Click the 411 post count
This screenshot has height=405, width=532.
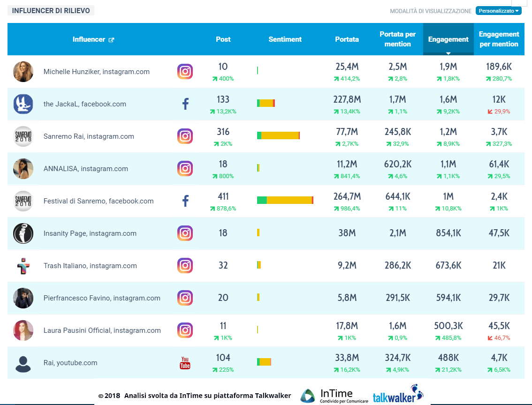click(x=223, y=196)
